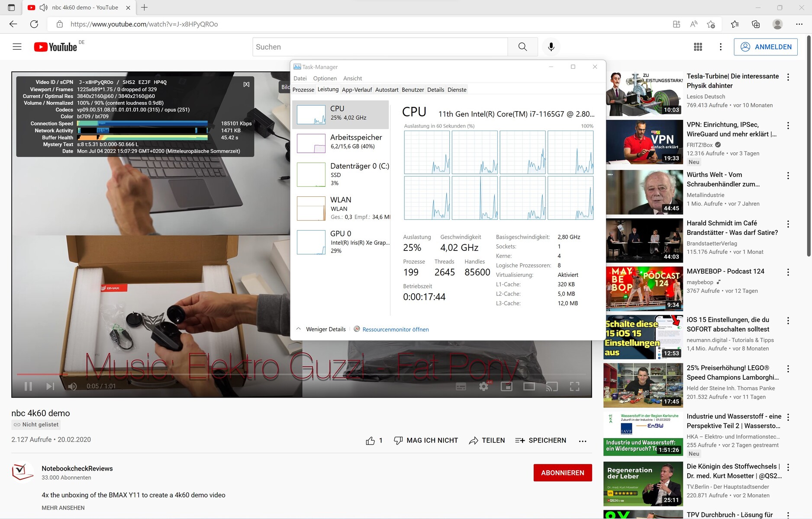
Task: Go back in the browser
Action: pos(13,24)
